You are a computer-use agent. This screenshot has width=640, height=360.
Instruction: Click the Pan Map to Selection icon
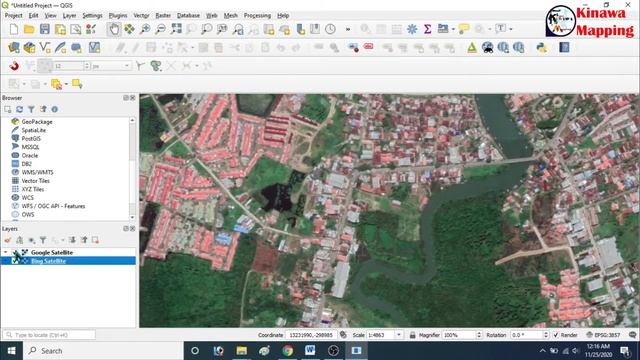(x=129, y=29)
